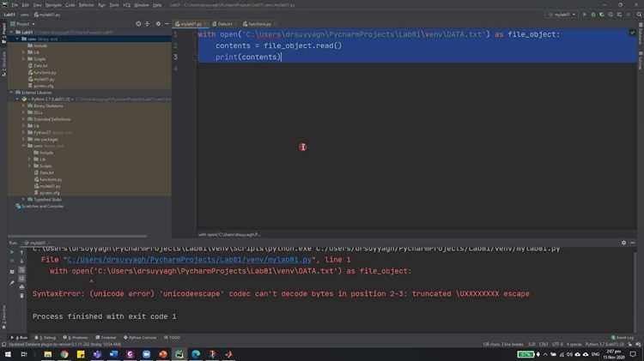
Task: Open Run panel settings gear
Action: pyautogui.click(x=623, y=243)
